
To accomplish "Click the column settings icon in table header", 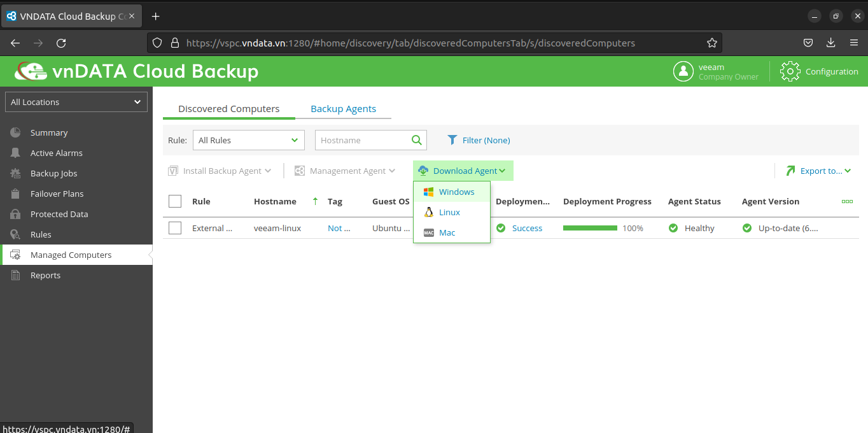I will 847,201.
